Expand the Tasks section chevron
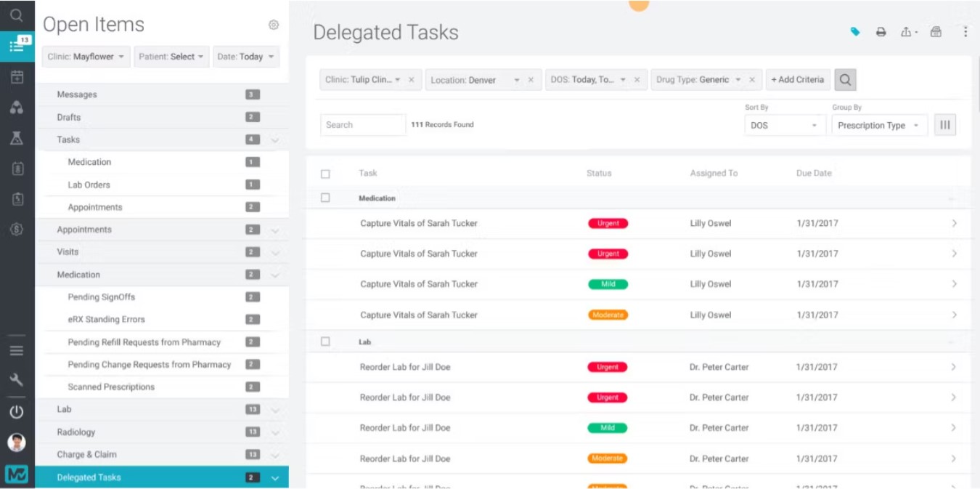The width and height of the screenshot is (980, 489). (275, 140)
